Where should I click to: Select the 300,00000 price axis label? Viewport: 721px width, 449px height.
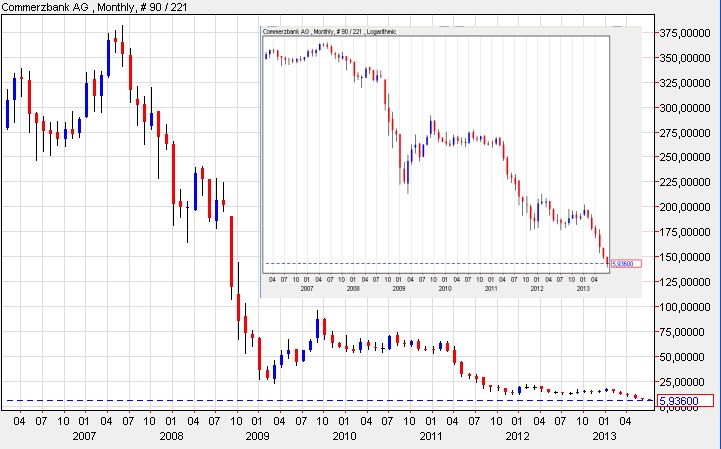(685, 108)
